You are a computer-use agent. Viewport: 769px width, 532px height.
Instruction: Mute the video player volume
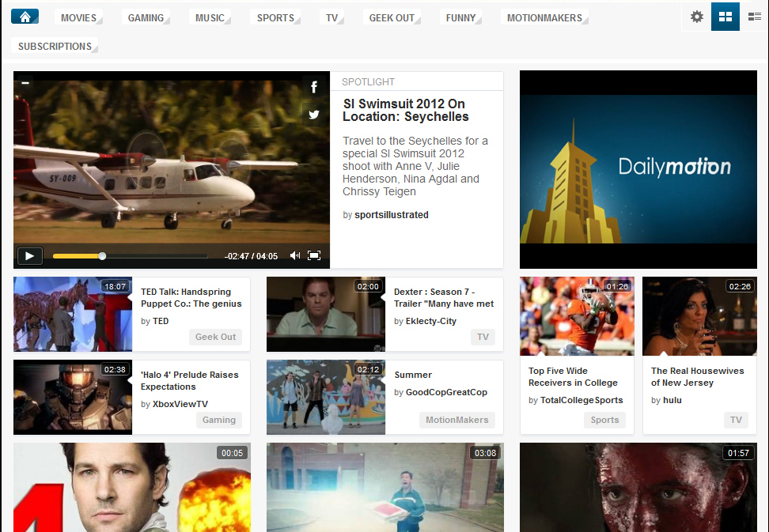point(295,255)
